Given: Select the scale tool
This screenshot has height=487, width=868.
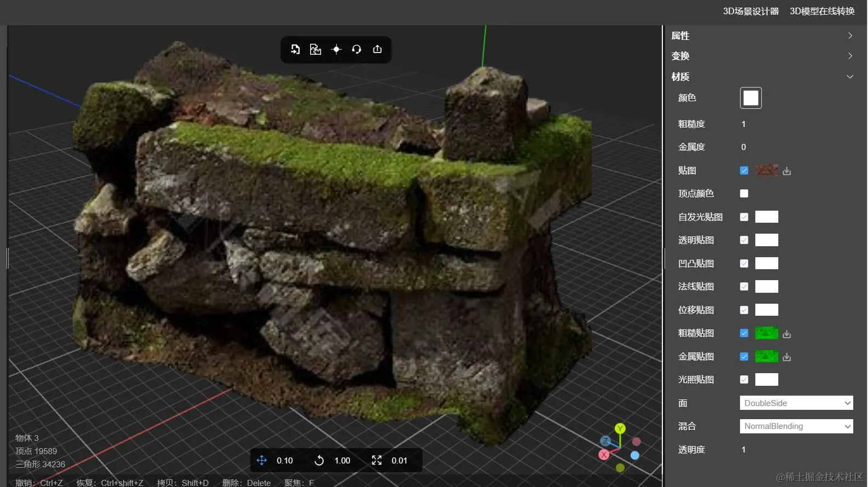Looking at the screenshot, I should [377, 461].
